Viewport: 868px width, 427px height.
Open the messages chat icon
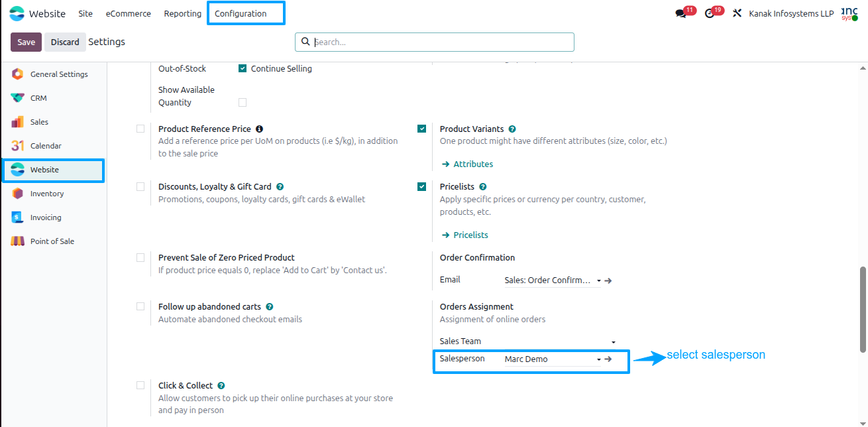[680, 13]
